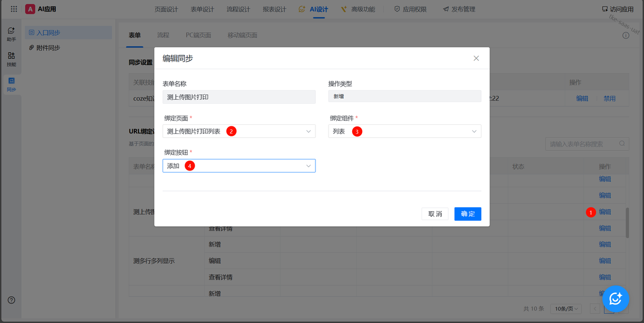
Task: Click the 取消 cancel button
Action: (435, 214)
